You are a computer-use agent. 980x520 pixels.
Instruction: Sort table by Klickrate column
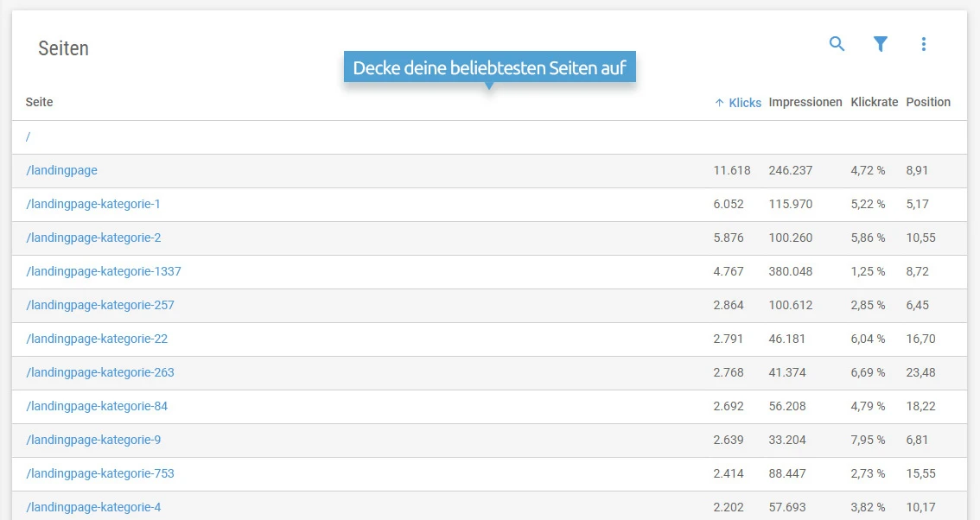pyautogui.click(x=874, y=102)
